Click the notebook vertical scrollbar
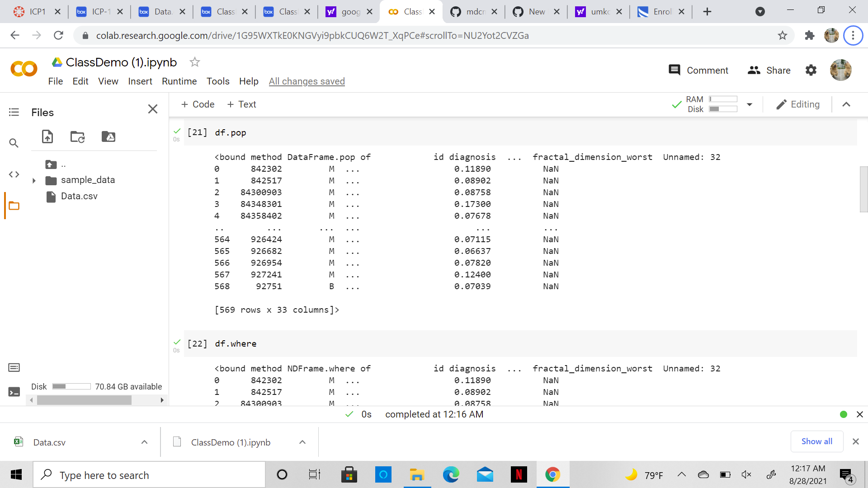868x488 pixels. pyautogui.click(x=863, y=189)
